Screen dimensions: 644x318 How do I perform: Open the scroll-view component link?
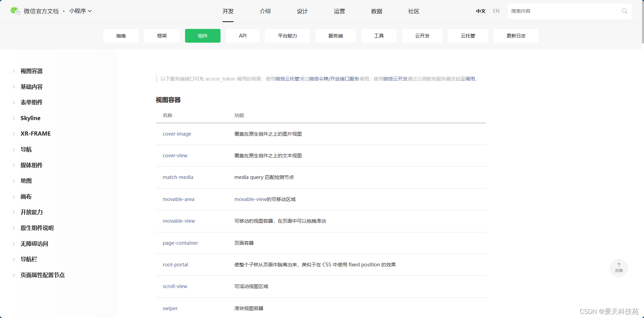(x=175, y=286)
